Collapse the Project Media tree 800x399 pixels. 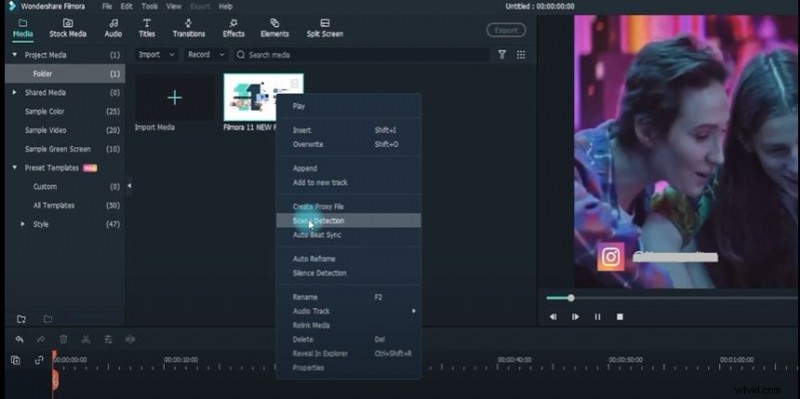pyautogui.click(x=14, y=55)
